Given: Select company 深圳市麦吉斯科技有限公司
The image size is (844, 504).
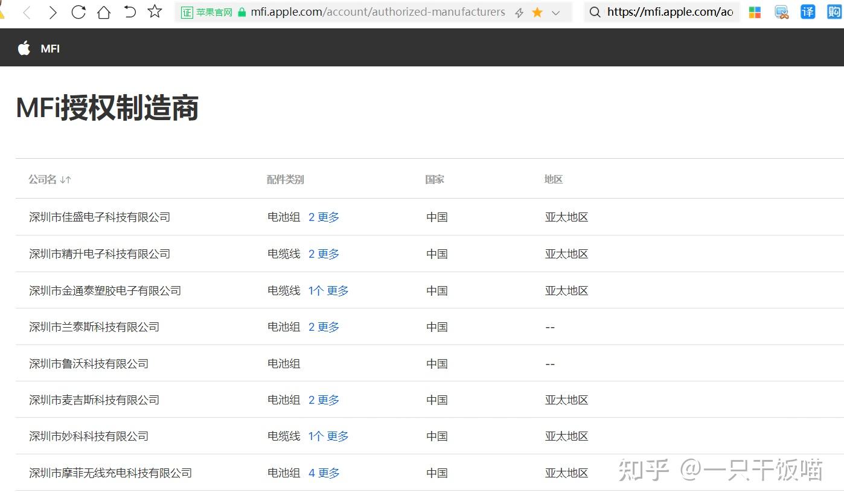Looking at the screenshot, I should pos(94,400).
